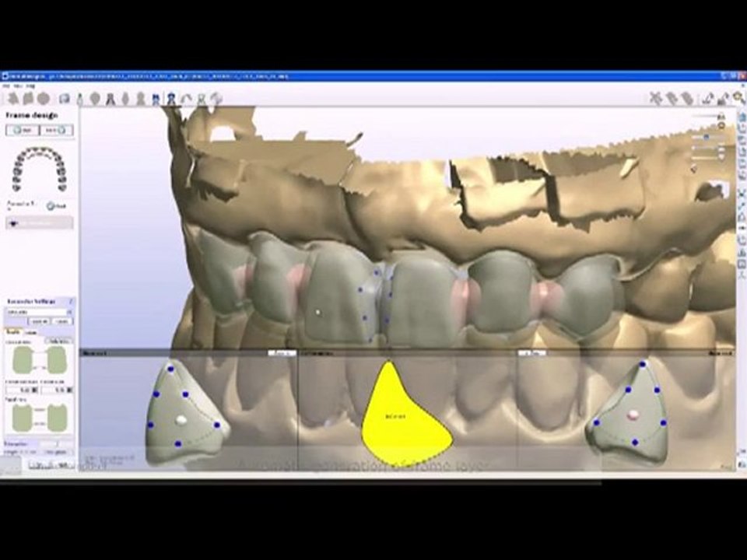Click the tooth arch selection chart
The height and width of the screenshot is (560, 747).
(x=40, y=169)
